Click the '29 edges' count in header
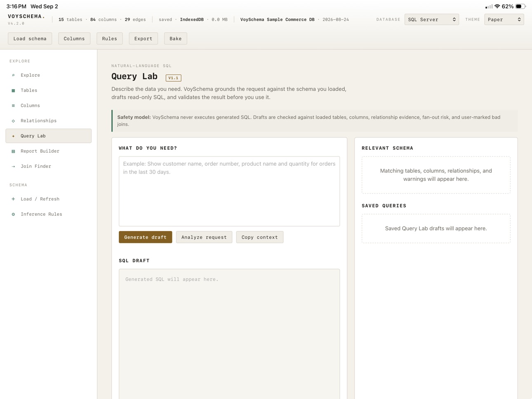The height and width of the screenshot is (399, 532). point(135,19)
